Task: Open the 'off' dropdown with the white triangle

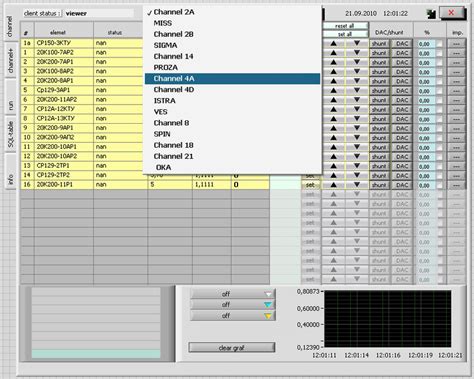Action: click(x=233, y=294)
